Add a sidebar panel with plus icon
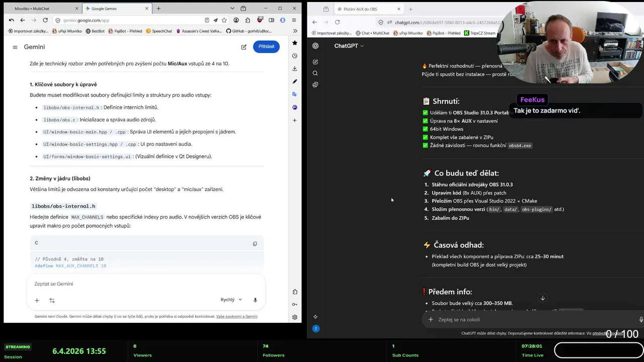644x362 pixels. [x=295, y=120]
